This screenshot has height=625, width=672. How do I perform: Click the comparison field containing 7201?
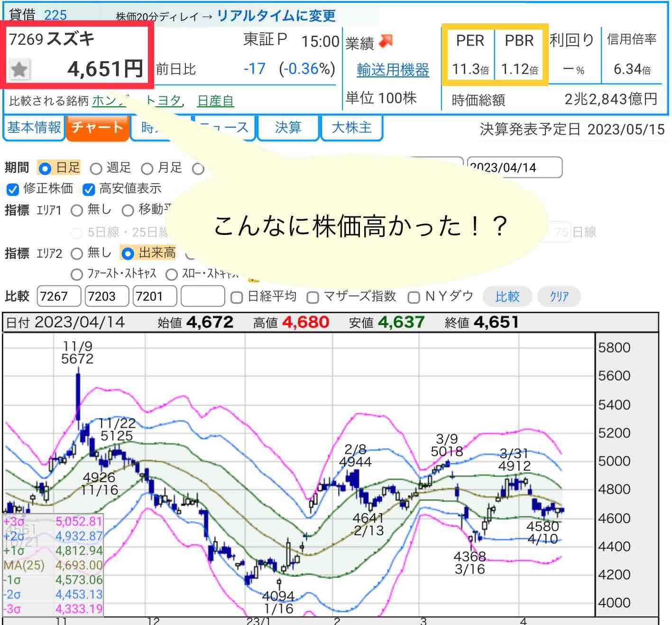[x=155, y=297]
